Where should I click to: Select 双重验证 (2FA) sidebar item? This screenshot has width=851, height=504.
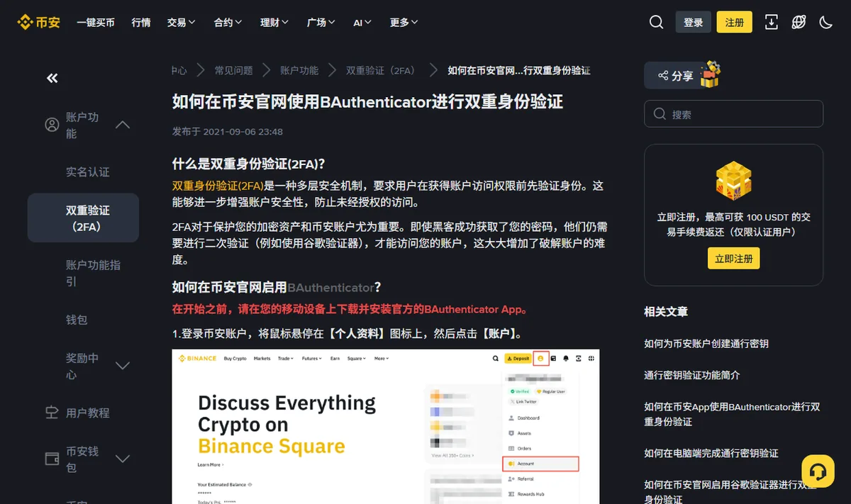(x=83, y=218)
